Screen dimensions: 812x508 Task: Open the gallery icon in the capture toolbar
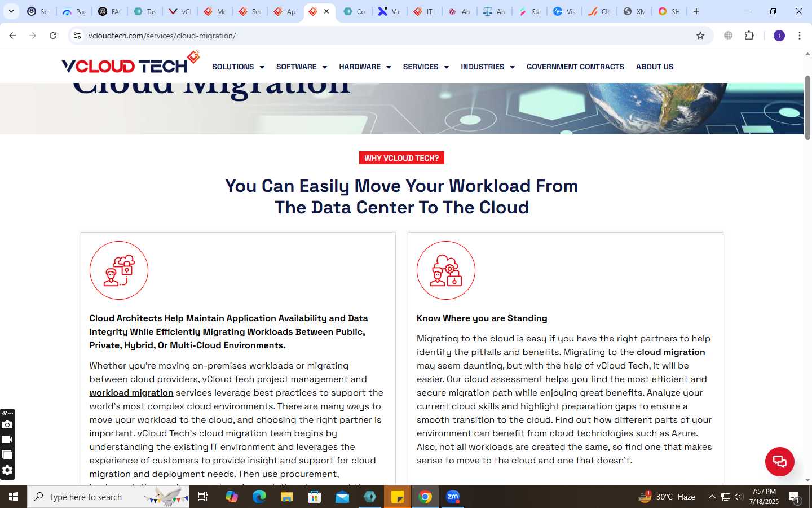pos(7,455)
